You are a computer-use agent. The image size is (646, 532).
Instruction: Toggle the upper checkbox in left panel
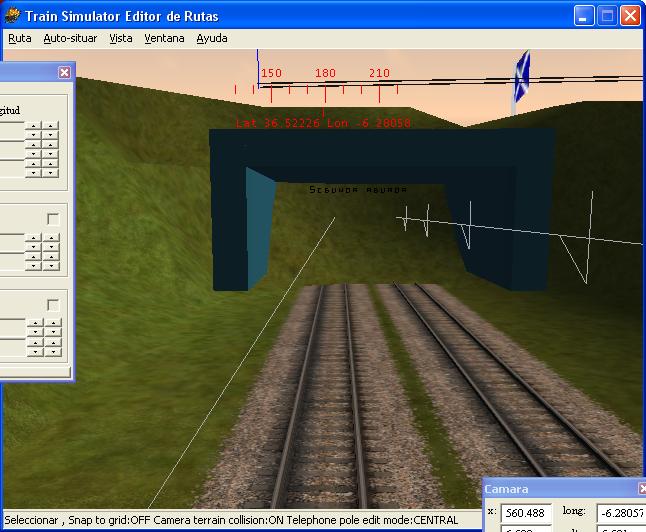(x=53, y=219)
